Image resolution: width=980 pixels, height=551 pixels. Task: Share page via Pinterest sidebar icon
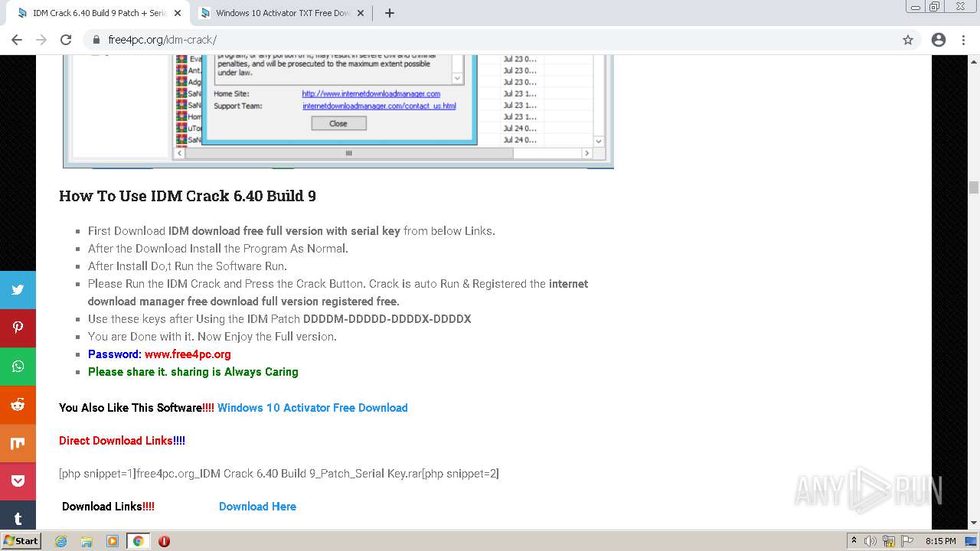[x=18, y=328]
